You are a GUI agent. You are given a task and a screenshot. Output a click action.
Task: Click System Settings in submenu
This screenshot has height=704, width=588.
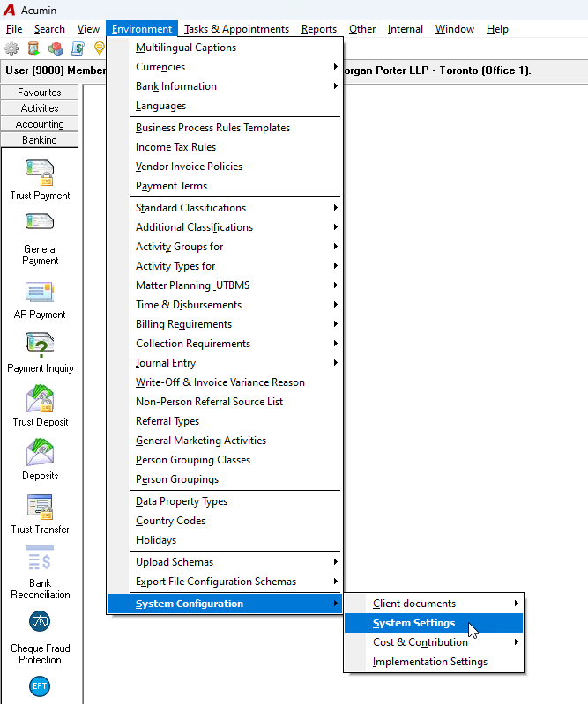(x=434, y=623)
